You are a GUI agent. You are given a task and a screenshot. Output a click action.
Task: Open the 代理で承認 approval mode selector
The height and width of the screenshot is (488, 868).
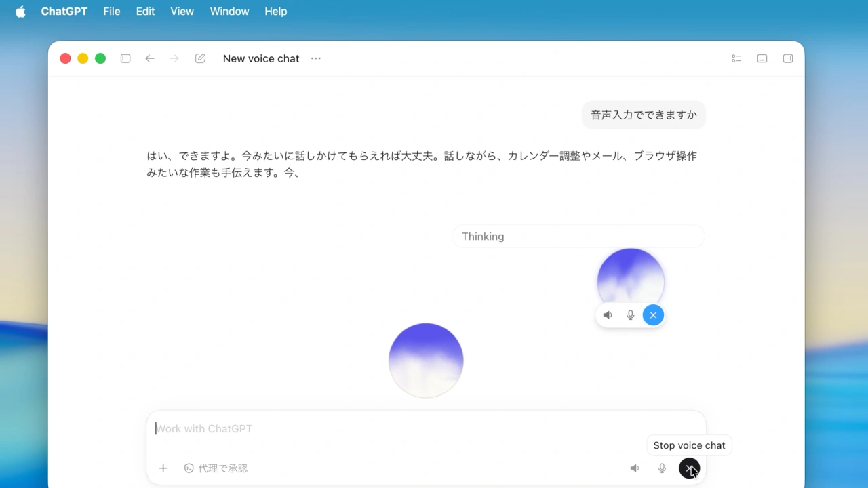pos(216,468)
